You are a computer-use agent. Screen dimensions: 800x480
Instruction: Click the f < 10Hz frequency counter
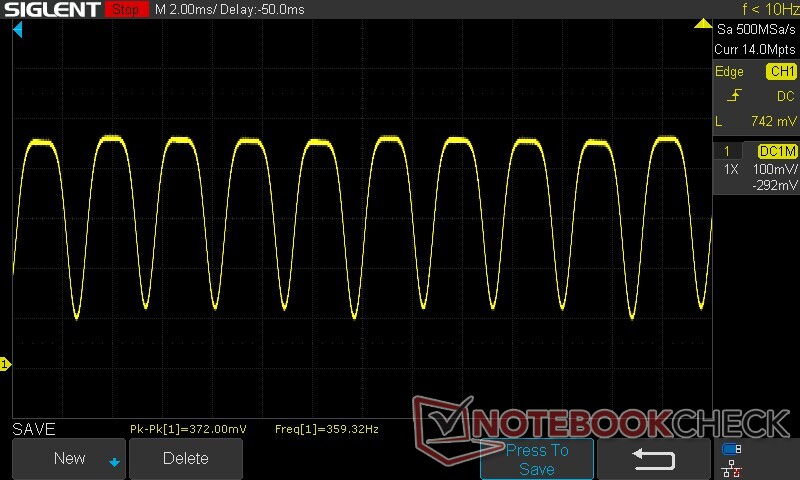click(x=770, y=9)
